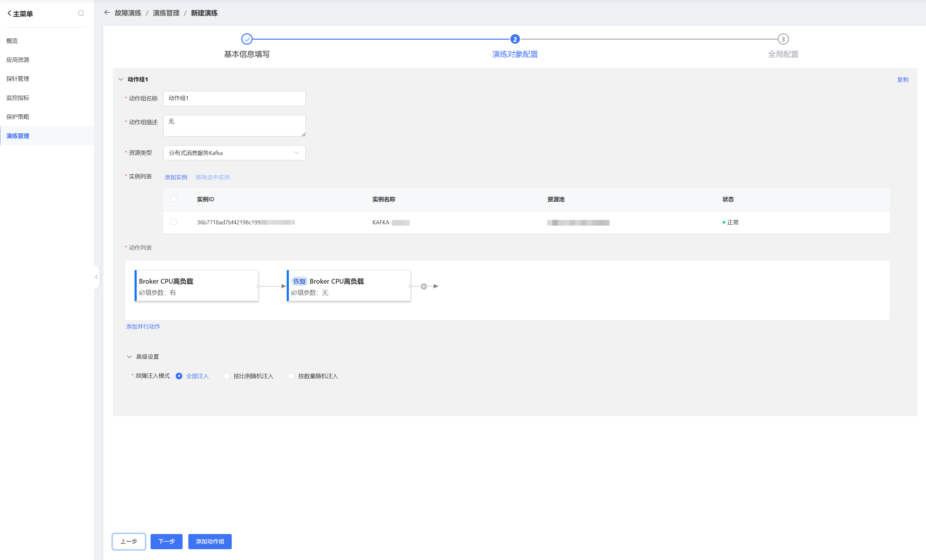This screenshot has height=560, width=926.
Task: Check the select-all instance header checkbox
Action: (174, 199)
